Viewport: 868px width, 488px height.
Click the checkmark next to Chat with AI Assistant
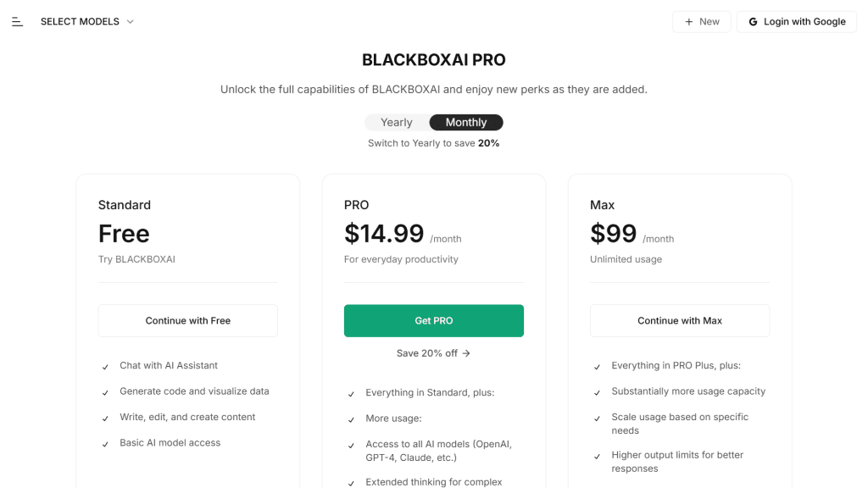(x=105, y=365)
